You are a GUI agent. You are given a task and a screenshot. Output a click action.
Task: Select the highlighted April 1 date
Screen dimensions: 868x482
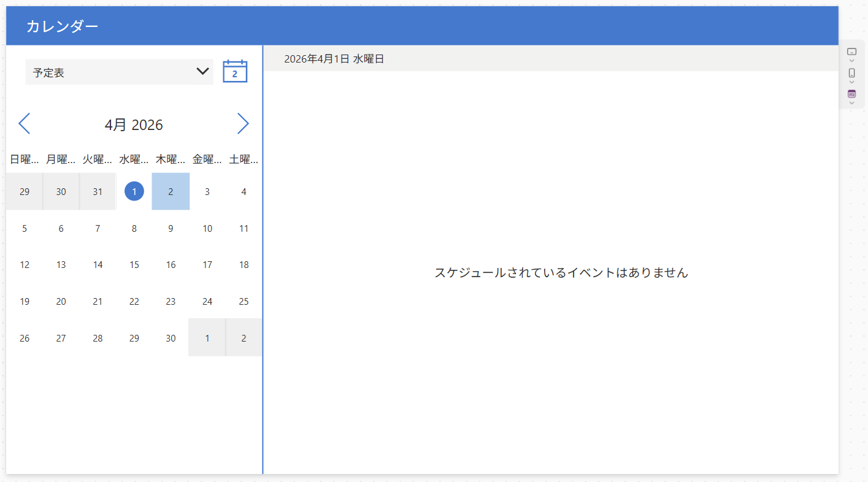tap(134, 191)
